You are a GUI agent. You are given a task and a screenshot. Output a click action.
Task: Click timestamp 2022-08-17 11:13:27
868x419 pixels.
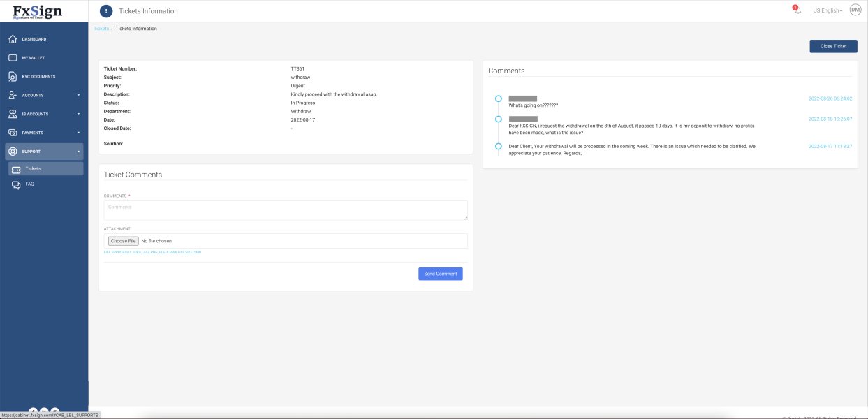830,146
